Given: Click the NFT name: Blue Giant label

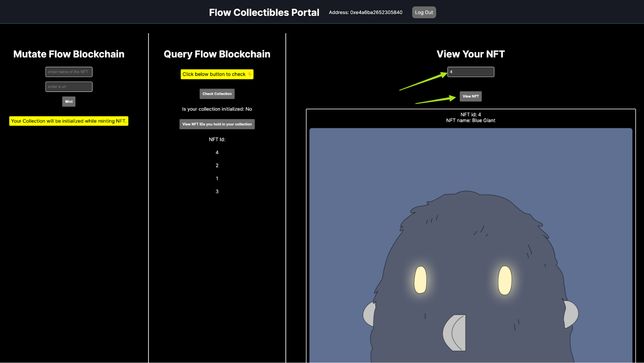Looking at the screenshot, I should (470, 120).
